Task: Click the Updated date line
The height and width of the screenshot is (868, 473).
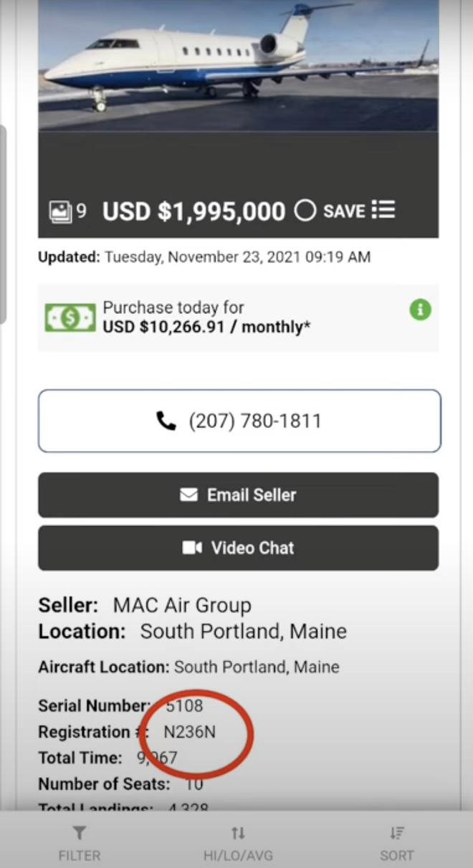Action: tap(204, 257)
